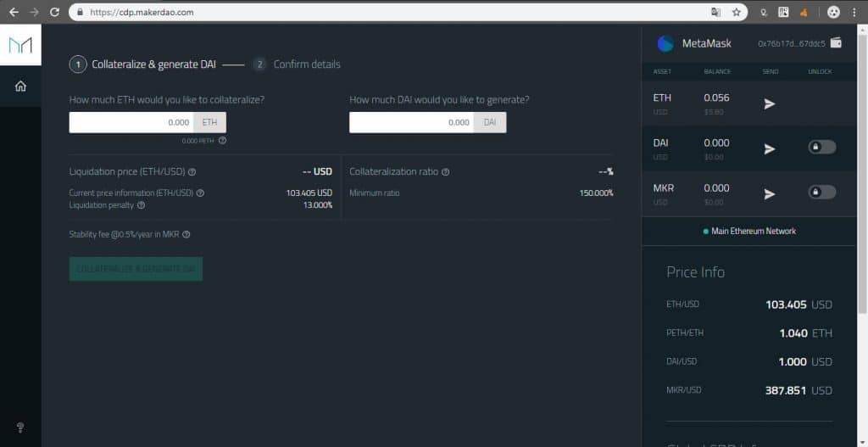Image resolution: width=868 pixels, height=447 pixels.
Task: Click the translate page icon in address bar
Action: [x=715, y=12]
